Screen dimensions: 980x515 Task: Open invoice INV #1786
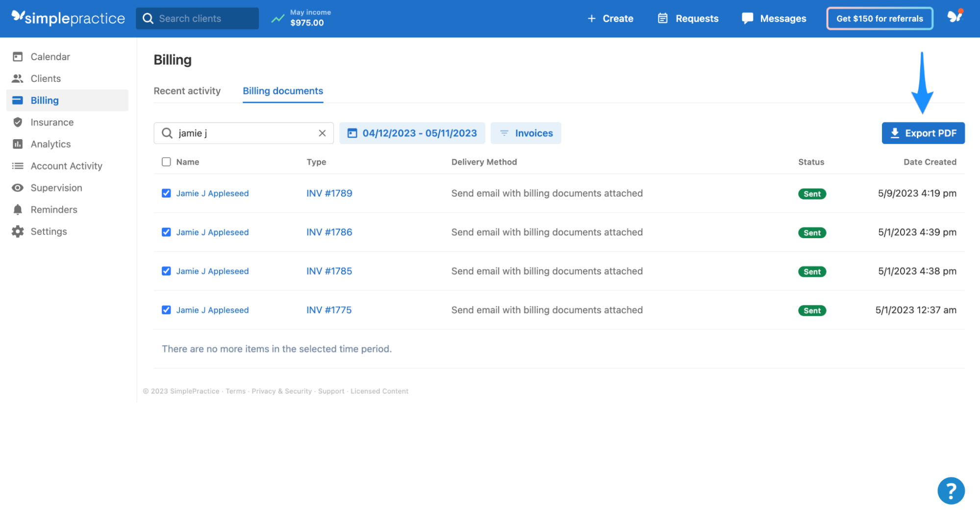pos(329,232)
